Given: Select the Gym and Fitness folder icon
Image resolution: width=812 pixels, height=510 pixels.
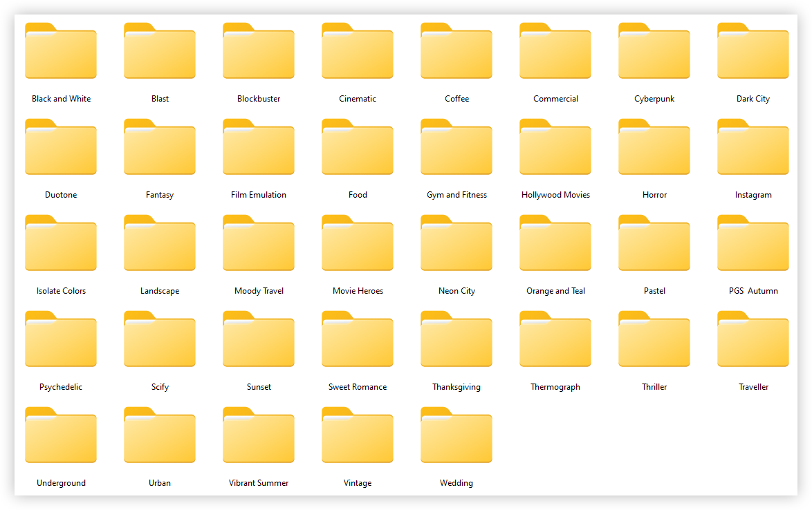Looking at the screenshot, I should click(456, 147).
